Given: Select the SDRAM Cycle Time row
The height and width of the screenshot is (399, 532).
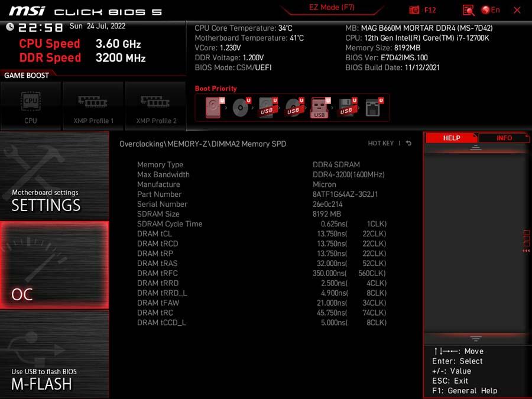Looking at the screenshot, I should (x=262, y=223).
